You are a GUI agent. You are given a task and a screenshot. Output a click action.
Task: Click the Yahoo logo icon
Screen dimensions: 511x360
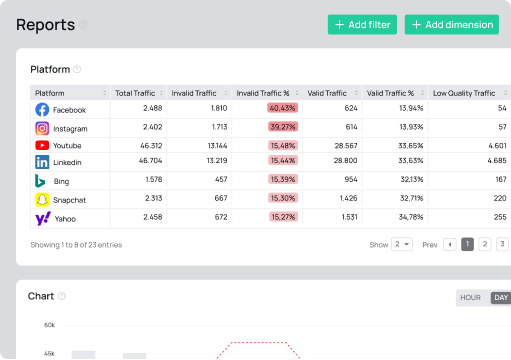(x=43, y=219)
